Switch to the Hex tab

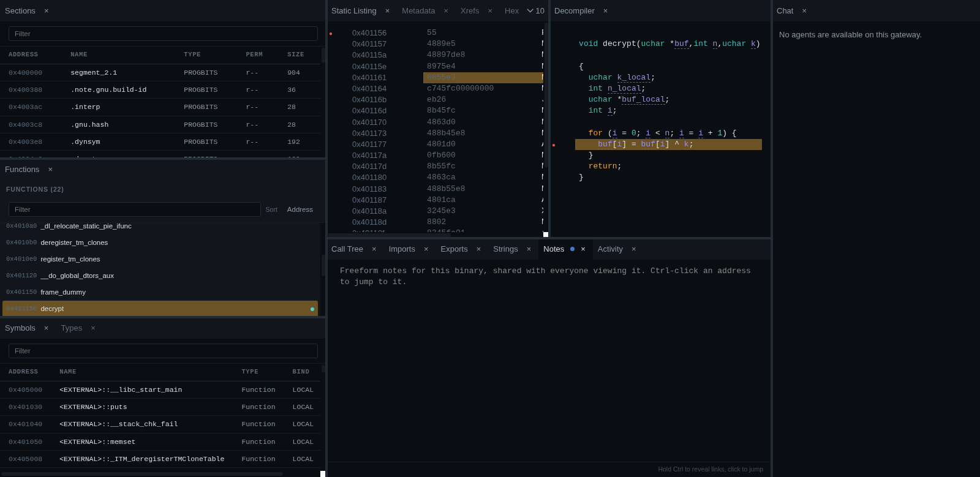coord(511,11)
